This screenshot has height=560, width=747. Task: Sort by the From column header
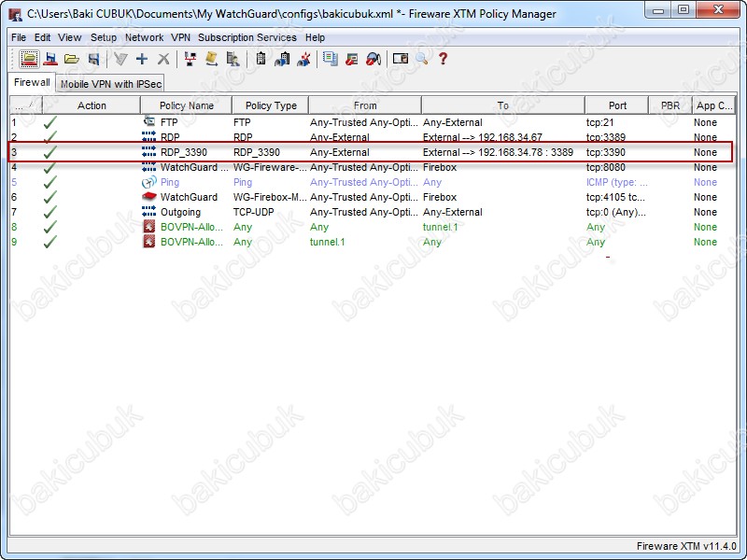[365, 105]
